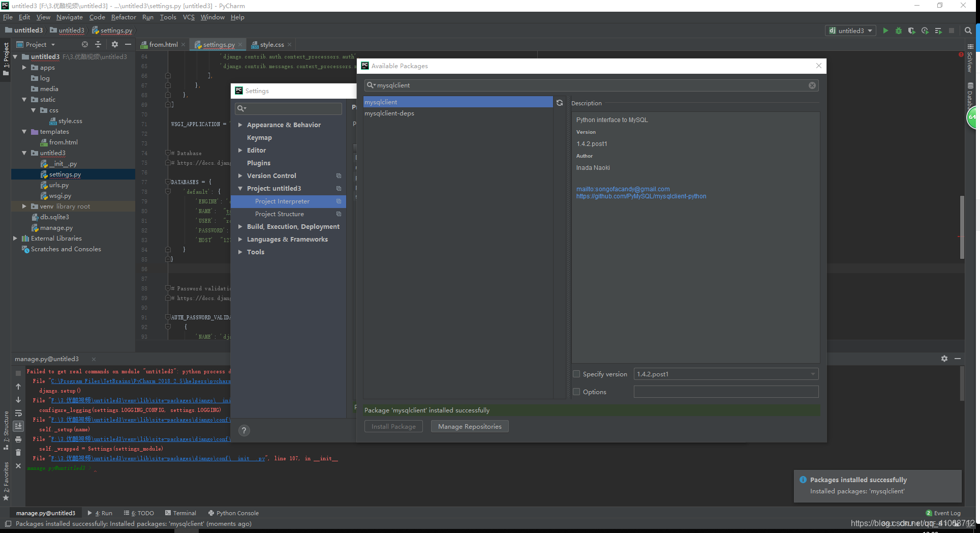Switch to the from.html editor tab
Viewport: 980px width, 533px height.
tap(163, 45)
